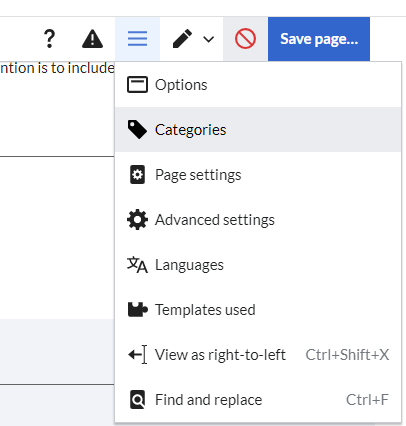
Task: Open Find and replace
Action: click(x=258, y=400)
